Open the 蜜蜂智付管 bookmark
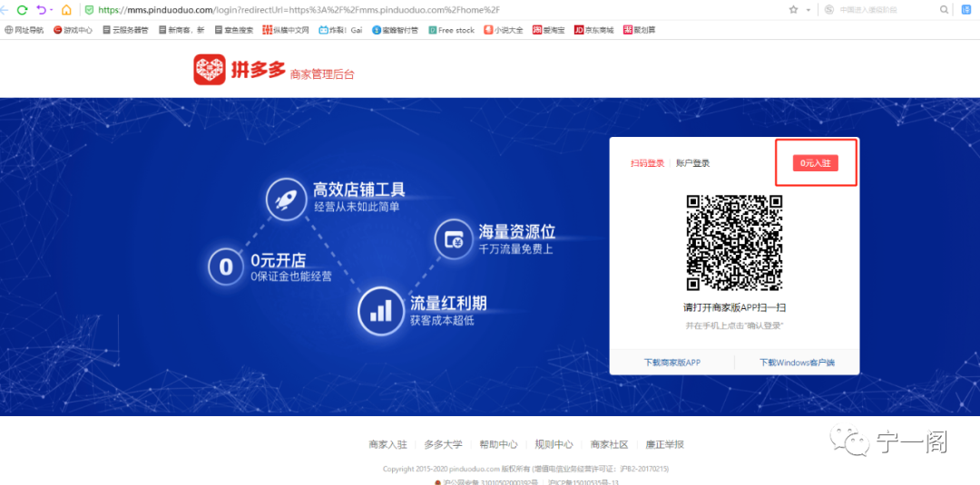This screenshot has height=485, width=980. (x=395, y=30)
